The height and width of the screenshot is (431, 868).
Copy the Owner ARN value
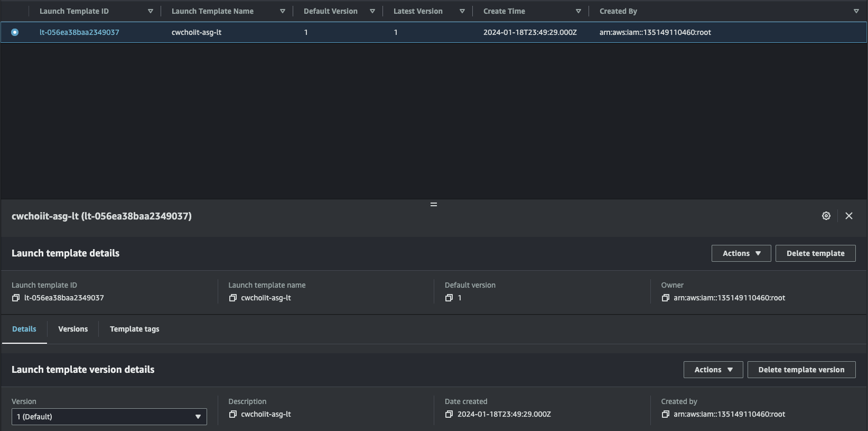(666, 298)
